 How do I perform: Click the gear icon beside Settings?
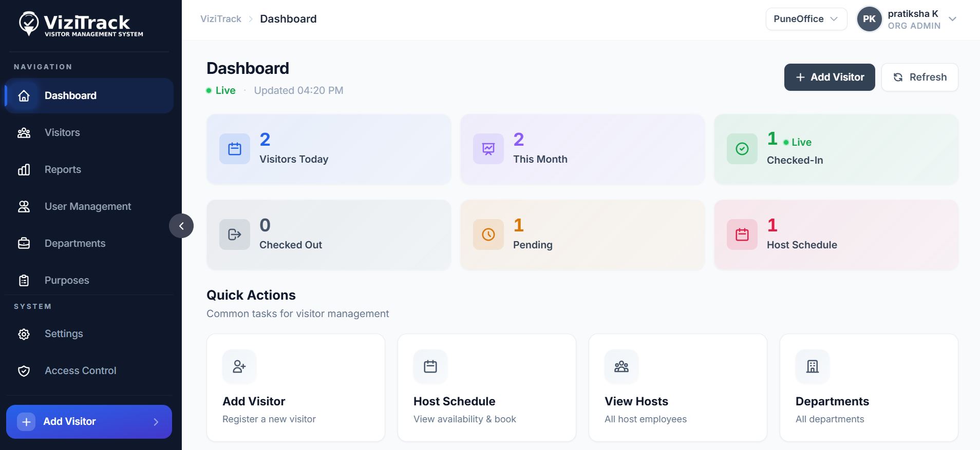tap(24, 334)
